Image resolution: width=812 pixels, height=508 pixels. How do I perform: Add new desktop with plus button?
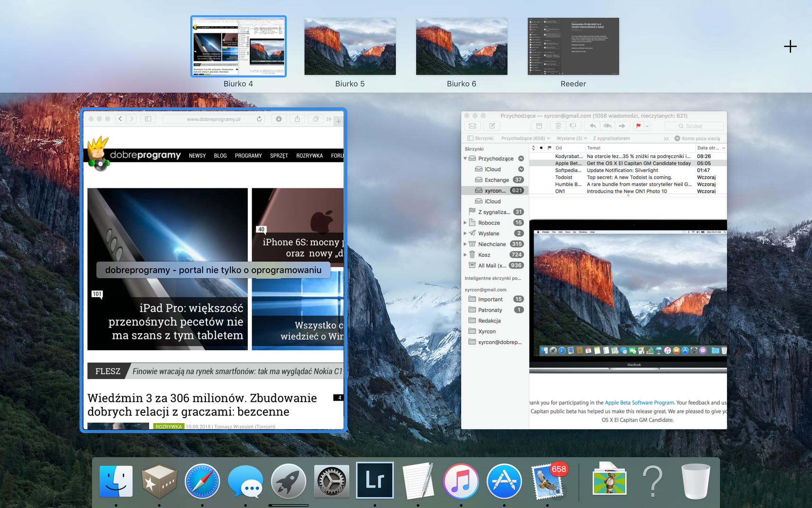pos(790,46)
